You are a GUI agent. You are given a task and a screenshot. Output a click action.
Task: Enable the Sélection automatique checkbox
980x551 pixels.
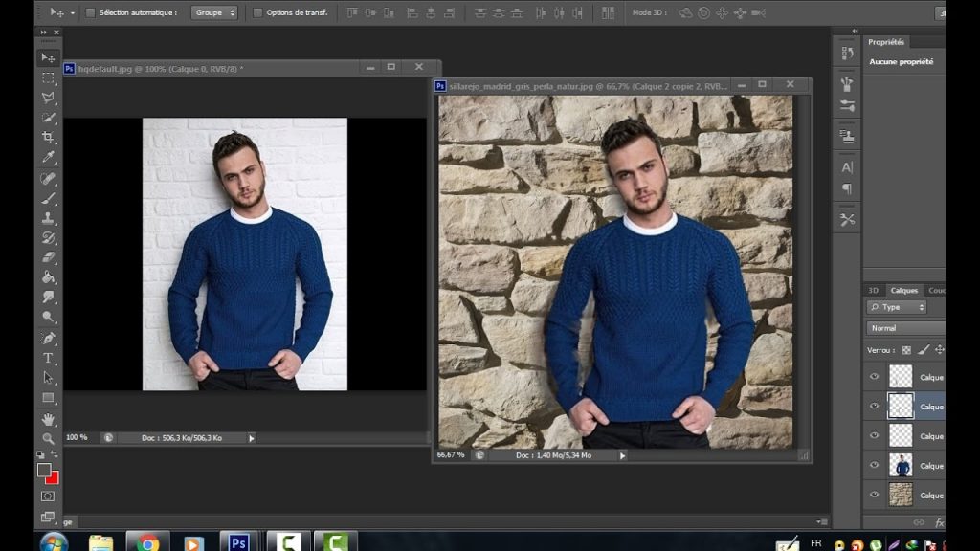click(x=91, y=12)
